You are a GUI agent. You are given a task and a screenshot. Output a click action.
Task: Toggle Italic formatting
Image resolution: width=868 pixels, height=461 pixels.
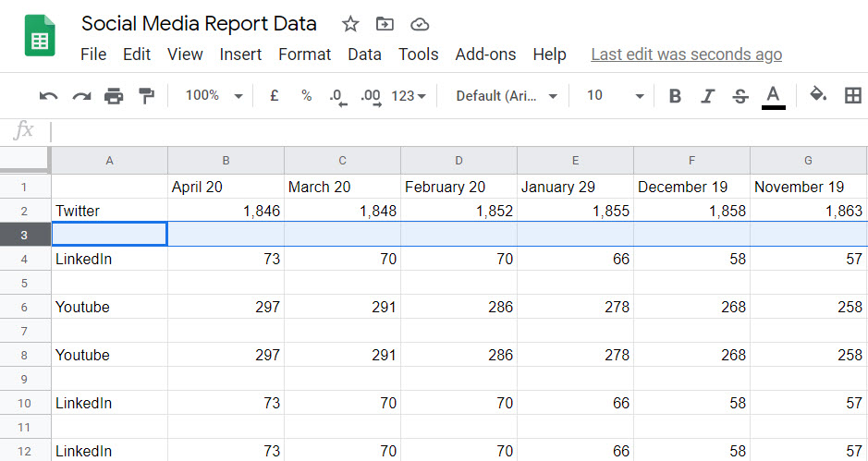[707, 96]
